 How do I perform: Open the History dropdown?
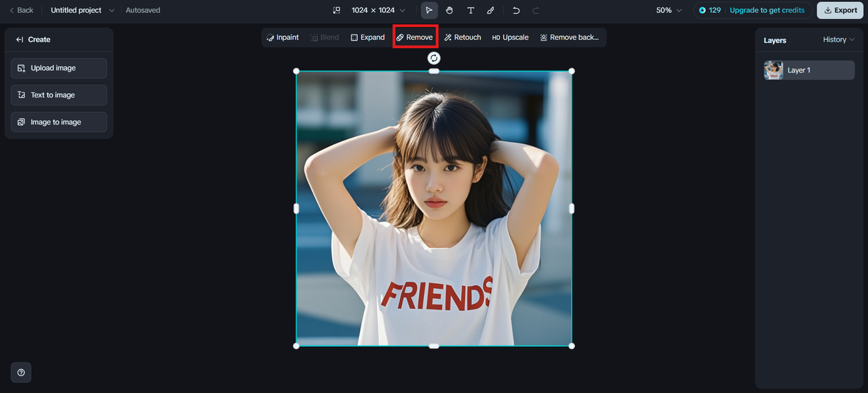[839, 40]
